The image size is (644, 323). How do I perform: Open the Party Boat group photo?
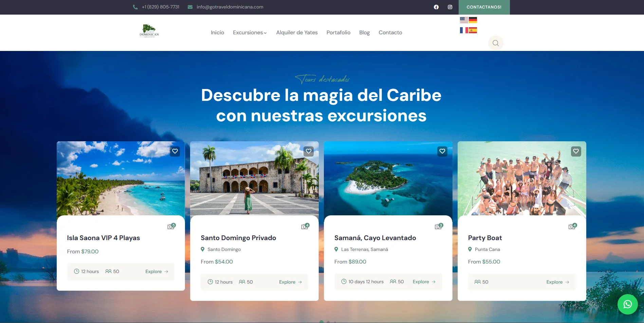pos(522,178)
